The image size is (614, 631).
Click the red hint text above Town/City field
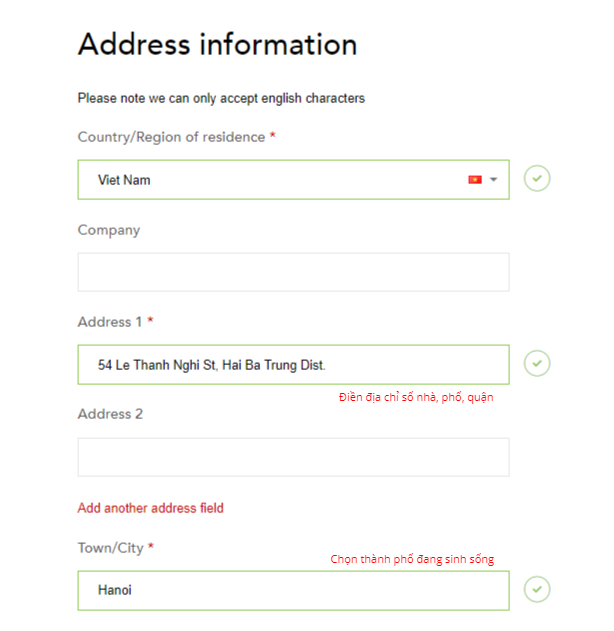click(412, 559)
